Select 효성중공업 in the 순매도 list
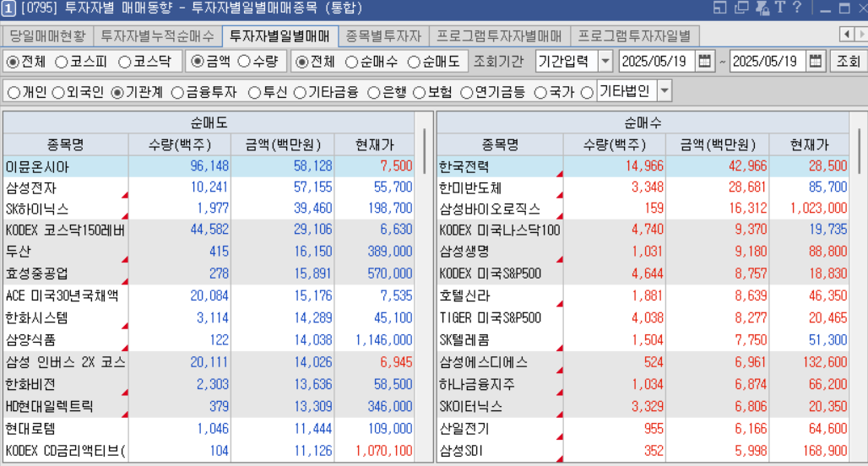 (209, 274)
